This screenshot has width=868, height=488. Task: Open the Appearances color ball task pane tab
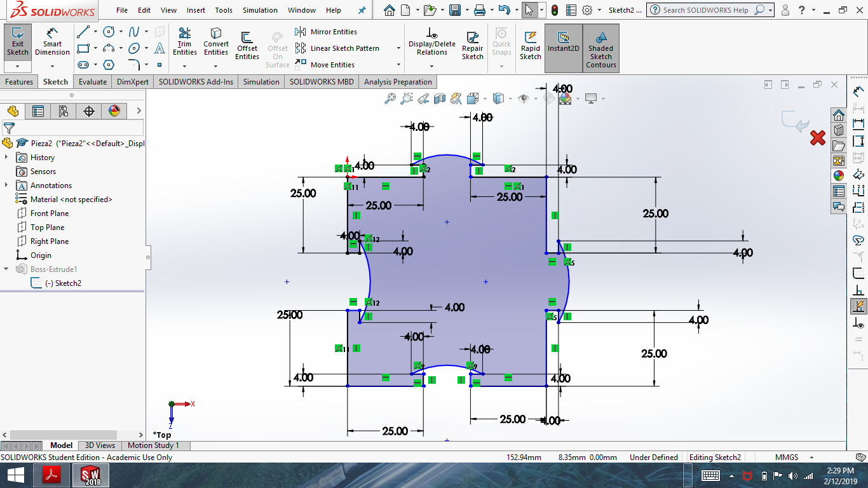click(839, 176)
